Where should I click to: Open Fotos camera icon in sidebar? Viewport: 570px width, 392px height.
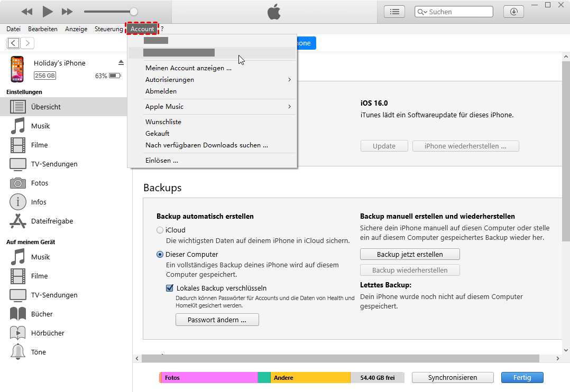[18, 183]
